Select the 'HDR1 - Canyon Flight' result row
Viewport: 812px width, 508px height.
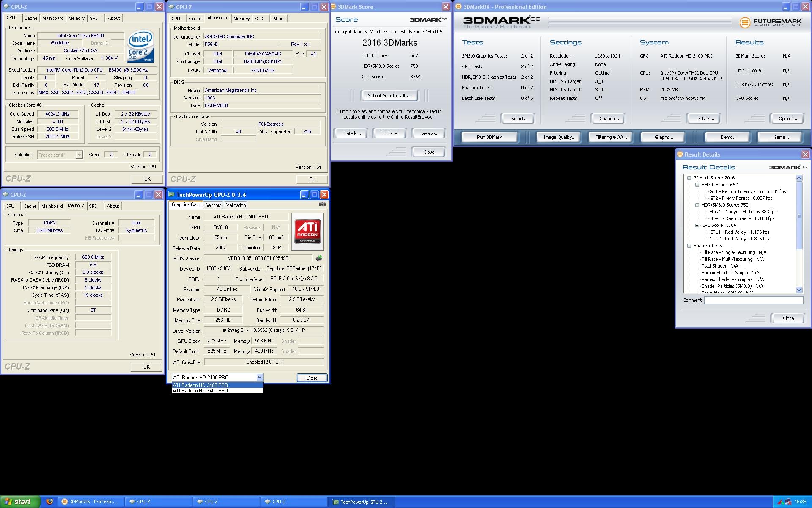tap(743, 212)
